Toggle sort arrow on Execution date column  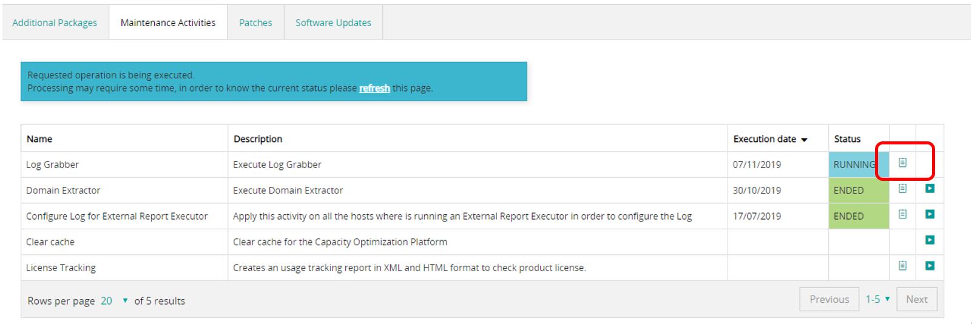coord(804,140)
